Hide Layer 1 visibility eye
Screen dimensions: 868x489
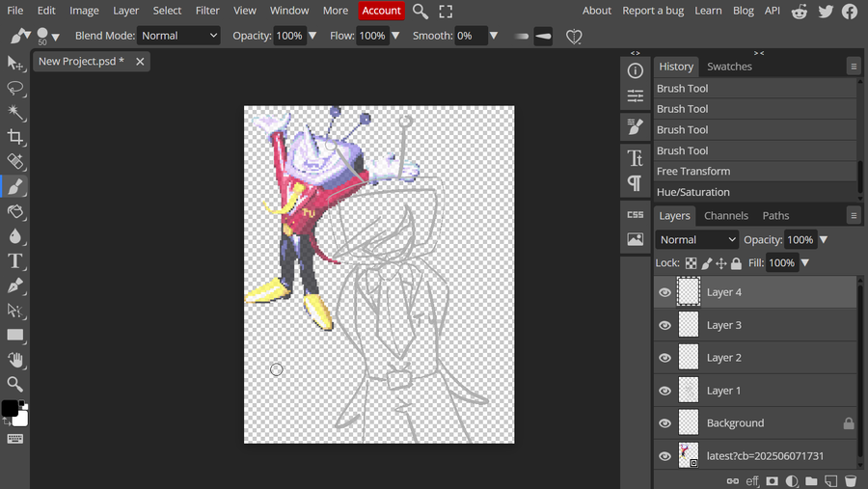click(x=665, y=391)
